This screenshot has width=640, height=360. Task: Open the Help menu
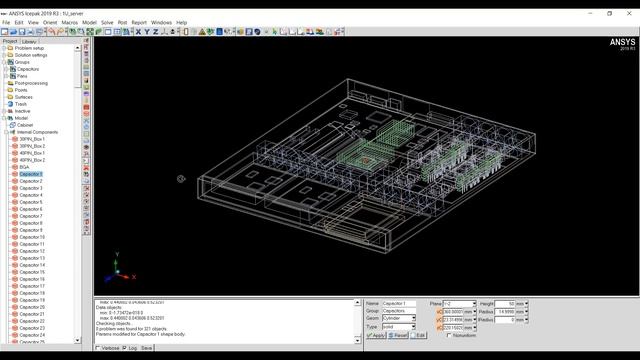point(182,22)
